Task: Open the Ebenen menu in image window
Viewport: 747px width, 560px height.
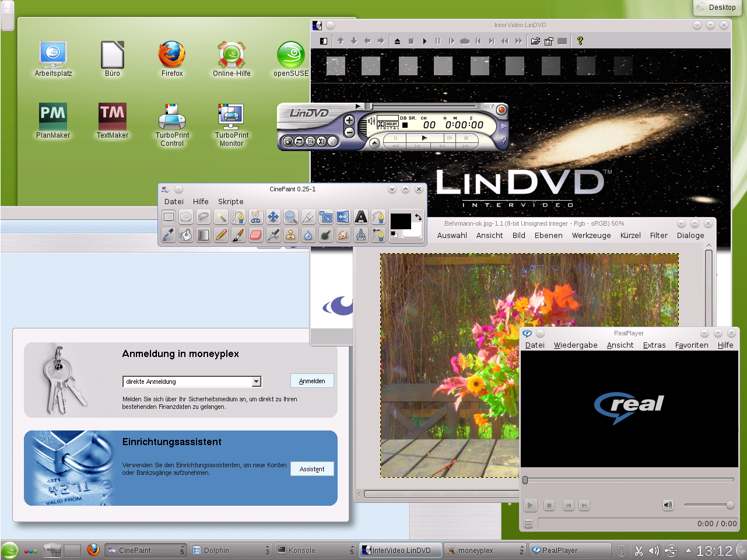Action: point(549,235)
